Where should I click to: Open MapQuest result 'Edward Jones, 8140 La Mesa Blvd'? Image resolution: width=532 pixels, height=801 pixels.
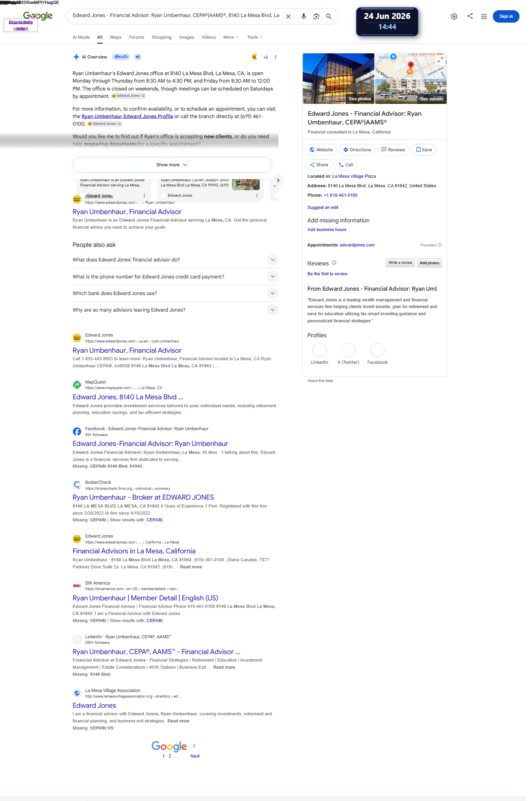click(x=128, y=397)
